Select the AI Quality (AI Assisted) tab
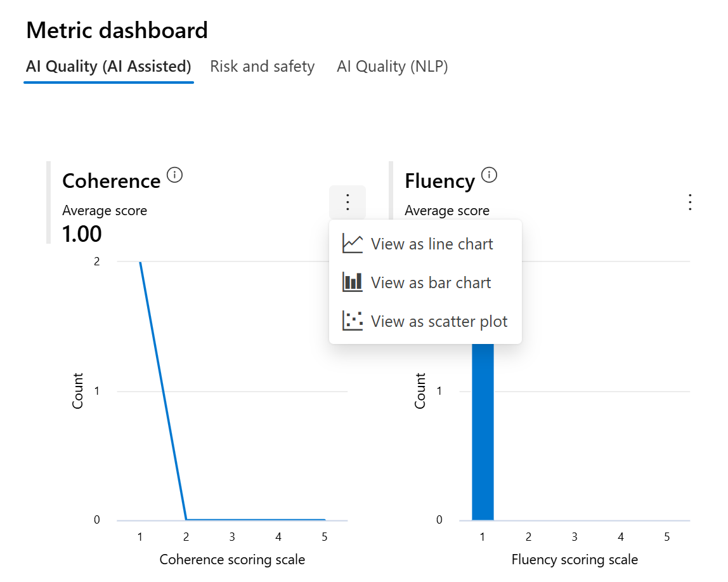The image size is (728, 582). 108,67
